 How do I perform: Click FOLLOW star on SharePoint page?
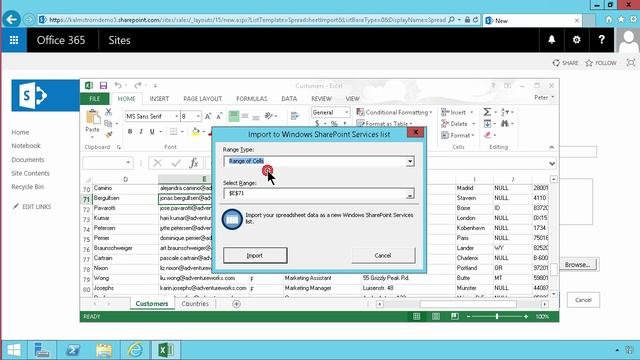[x=600, y=63]
